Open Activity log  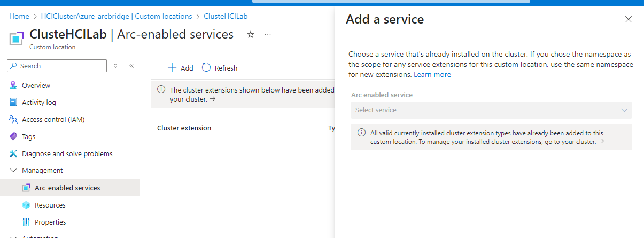pyautogui.click(x=39, y=102)
